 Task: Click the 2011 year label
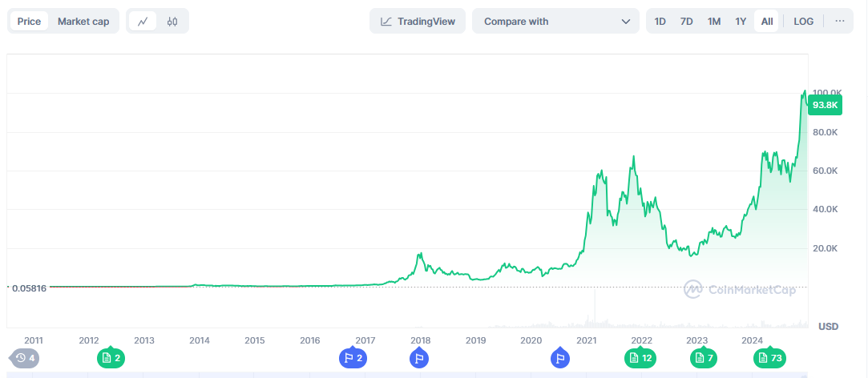[x=34, y=340]
